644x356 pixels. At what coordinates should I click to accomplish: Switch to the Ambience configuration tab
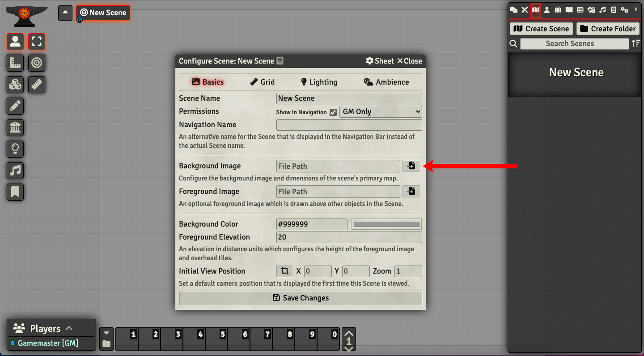[x=386, y=82]
